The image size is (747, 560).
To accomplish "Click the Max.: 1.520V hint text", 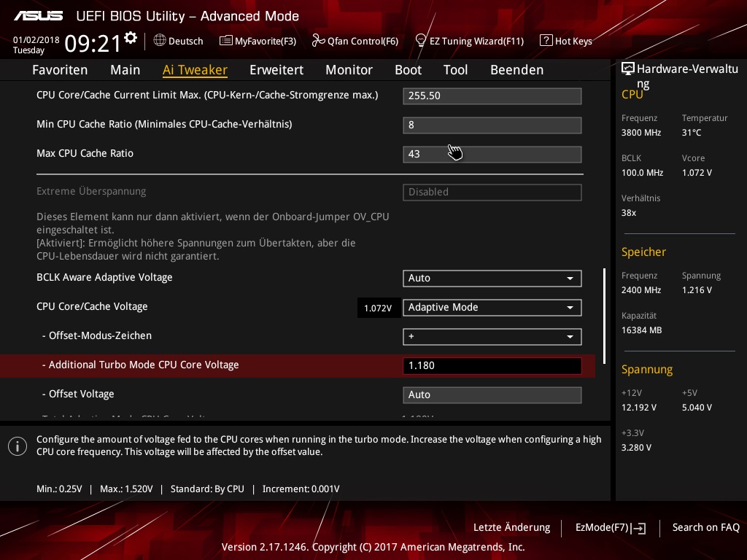I will (126, 489).
